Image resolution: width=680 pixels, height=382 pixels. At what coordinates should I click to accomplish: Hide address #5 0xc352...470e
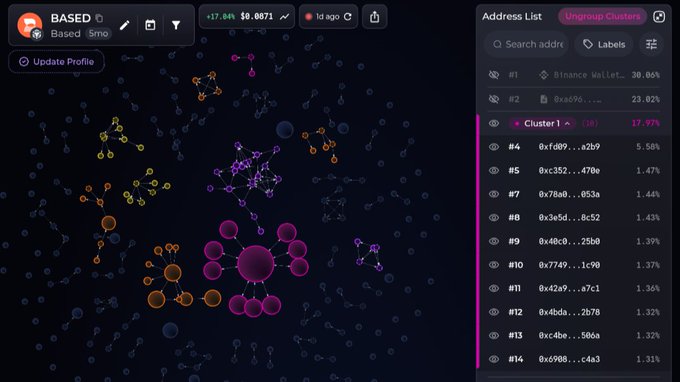(494, 170)
